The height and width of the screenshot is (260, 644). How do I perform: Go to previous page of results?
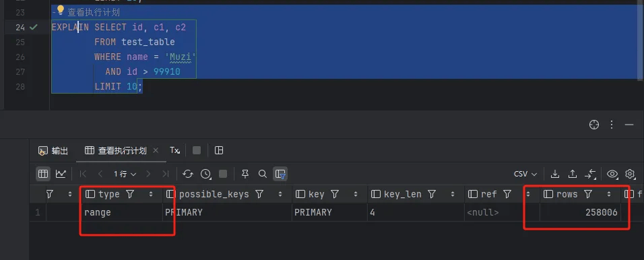[x=100, y=174]
